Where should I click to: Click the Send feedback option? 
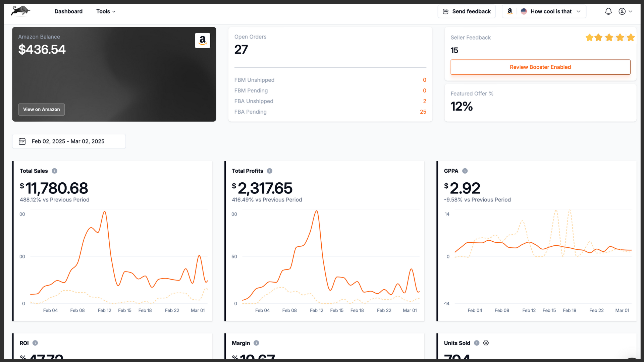tap(466, 11)
